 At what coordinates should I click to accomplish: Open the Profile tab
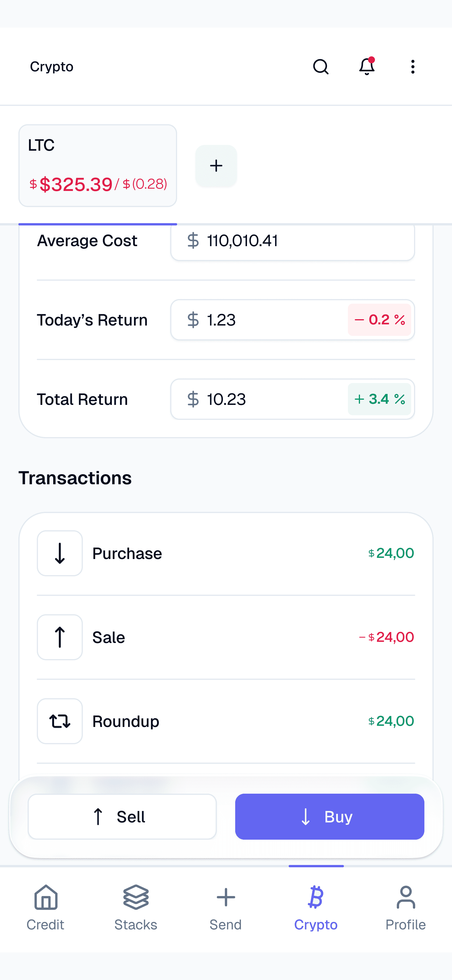(406, 907)
